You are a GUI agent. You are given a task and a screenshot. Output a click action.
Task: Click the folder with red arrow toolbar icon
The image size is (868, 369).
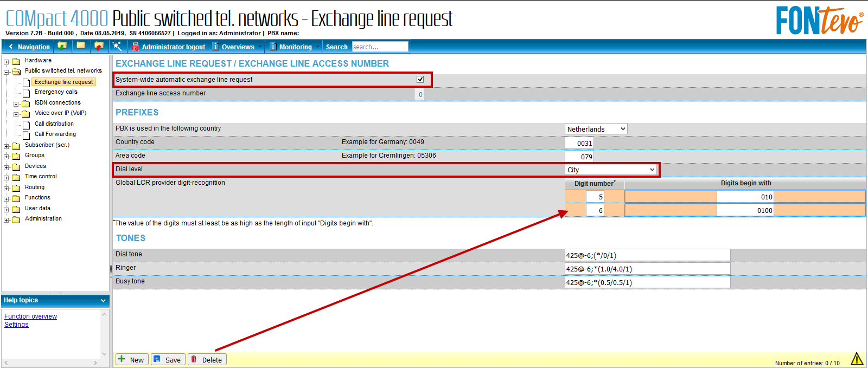pos(99,46)
